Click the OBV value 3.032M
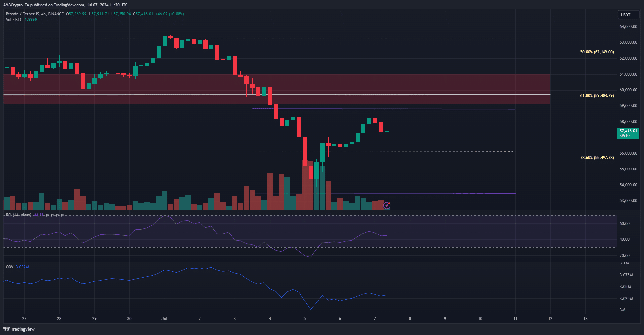The width and height of the screenshot is (644, 335). (x=22, y=267)
